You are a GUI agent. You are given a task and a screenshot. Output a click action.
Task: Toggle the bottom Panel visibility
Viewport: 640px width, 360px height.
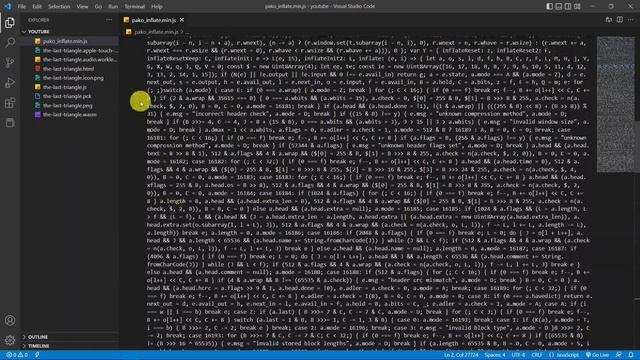pos(559,6)
